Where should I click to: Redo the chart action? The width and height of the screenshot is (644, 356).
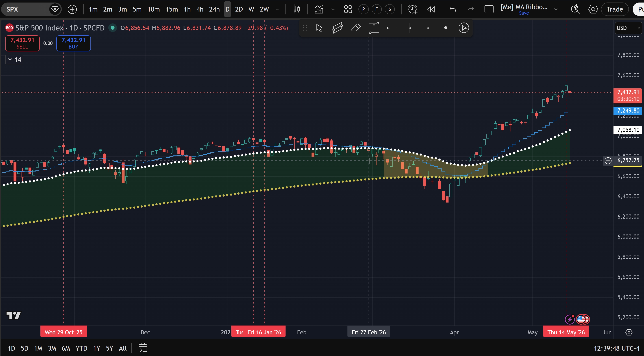471,10
